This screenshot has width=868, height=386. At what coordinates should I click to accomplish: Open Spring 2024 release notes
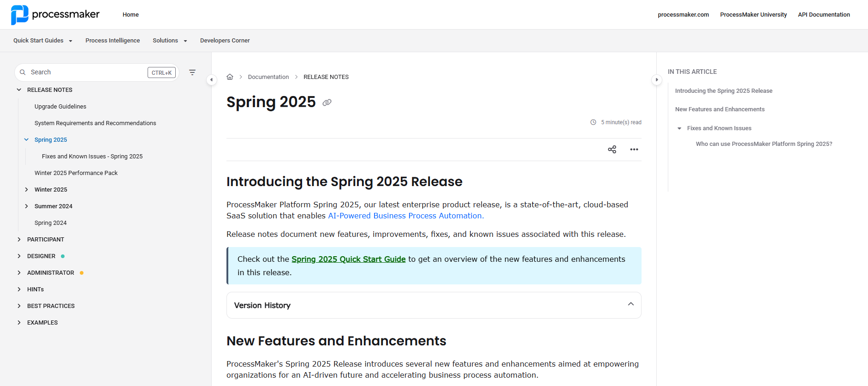[x=51, y=223]
